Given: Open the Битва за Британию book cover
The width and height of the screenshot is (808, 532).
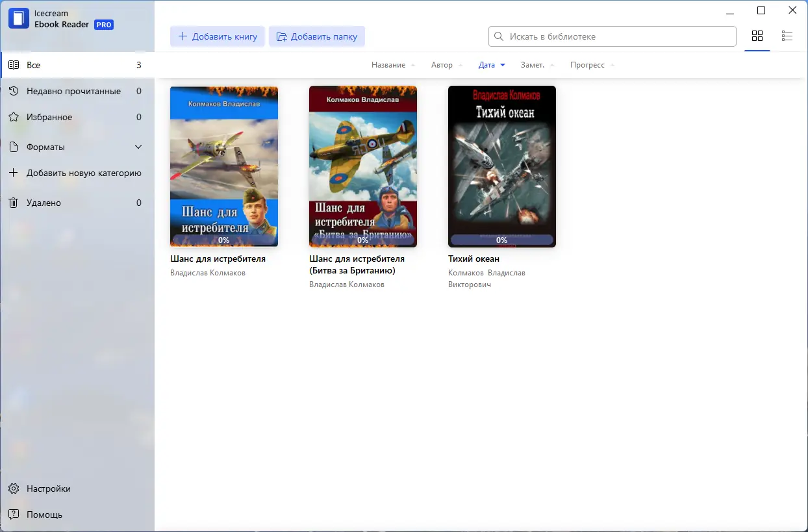Looking at the screenshot, I should tap(363, 166).
